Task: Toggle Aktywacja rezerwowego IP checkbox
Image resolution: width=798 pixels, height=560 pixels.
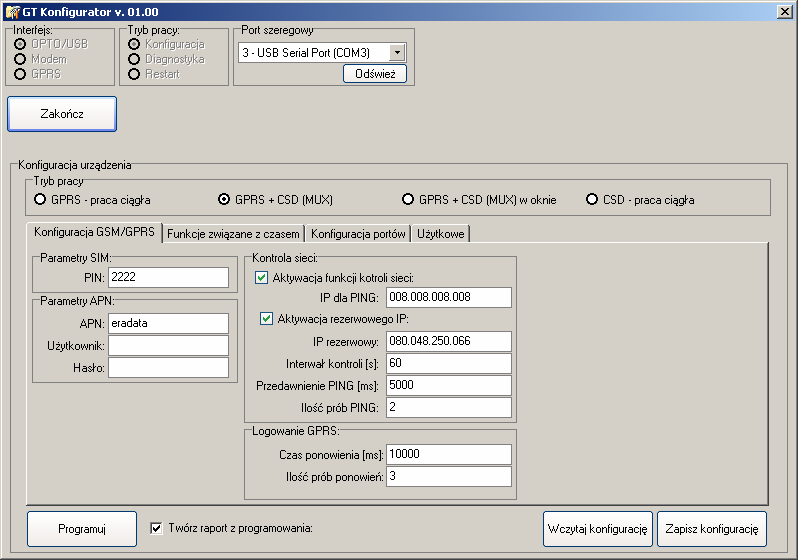Action: pos(267,319)
